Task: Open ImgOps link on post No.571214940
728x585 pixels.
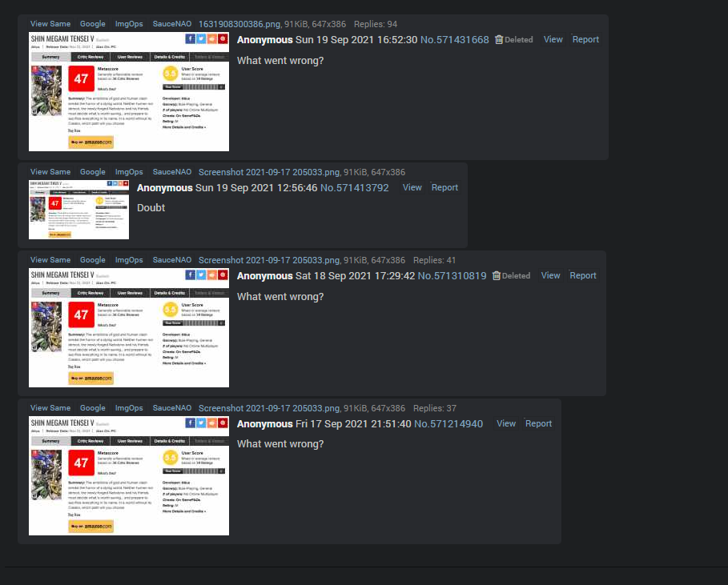Action: (x=129, y=408)
